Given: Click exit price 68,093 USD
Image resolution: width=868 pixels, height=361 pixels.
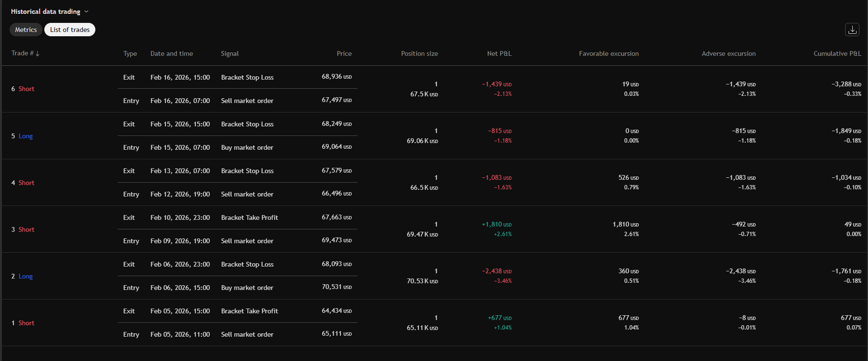Looking at the screenshot, I should click(x=337, y=264).
